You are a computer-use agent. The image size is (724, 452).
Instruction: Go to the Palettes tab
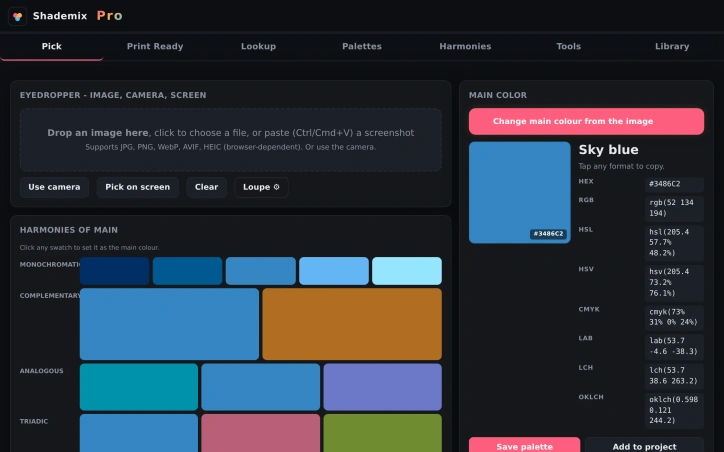362,46
